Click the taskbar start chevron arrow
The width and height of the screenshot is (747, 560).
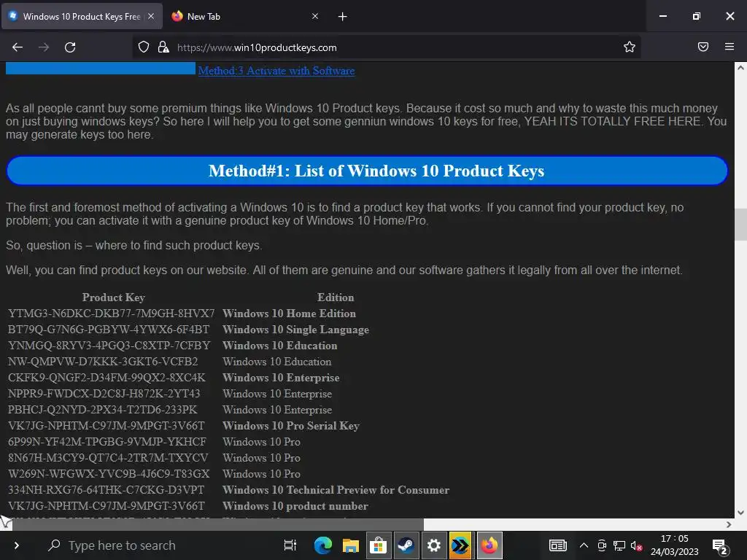click(x=16, y=545)
